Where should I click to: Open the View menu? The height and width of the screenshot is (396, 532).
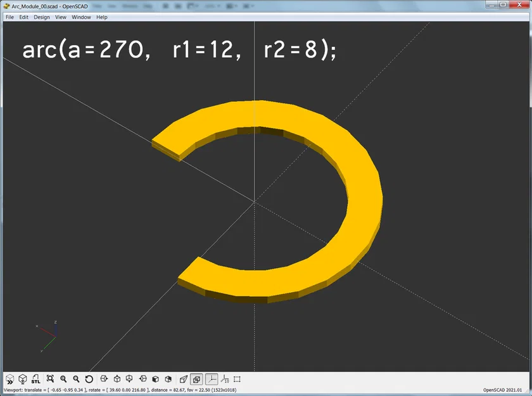60,17
